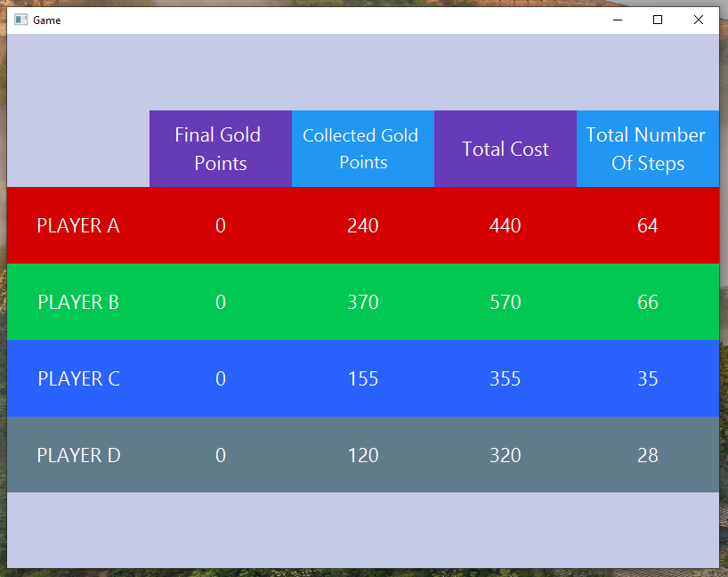This screenshot has width=728, height=577.
Task: Click the Final Gold Points header
Action: click(x=221, y=149)
